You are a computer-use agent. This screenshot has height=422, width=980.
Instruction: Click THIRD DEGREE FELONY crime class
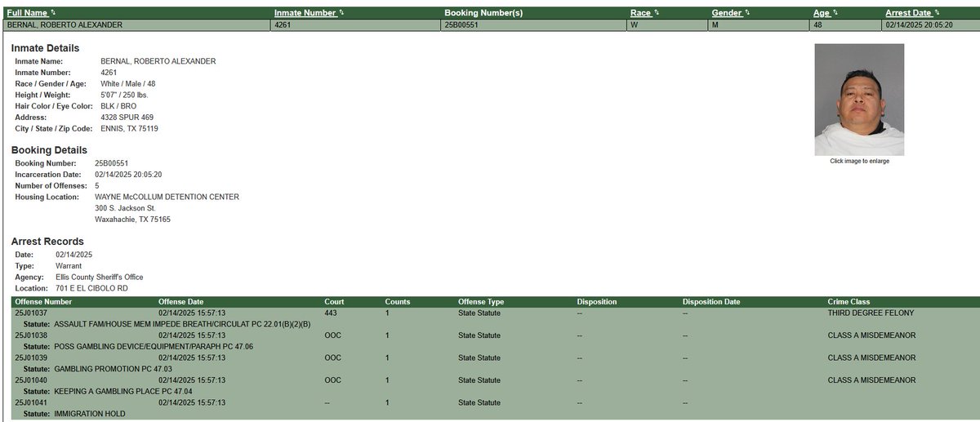(x=871, y=313)
